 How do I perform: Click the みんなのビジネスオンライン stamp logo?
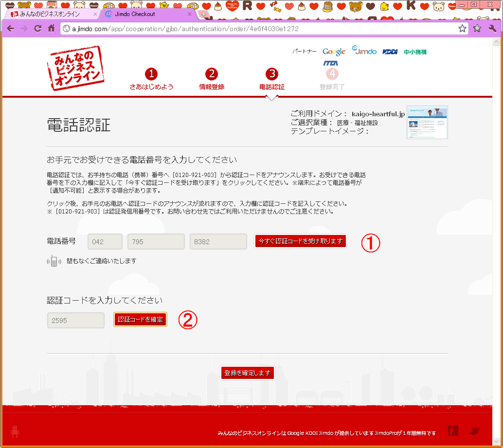(76, 68)
